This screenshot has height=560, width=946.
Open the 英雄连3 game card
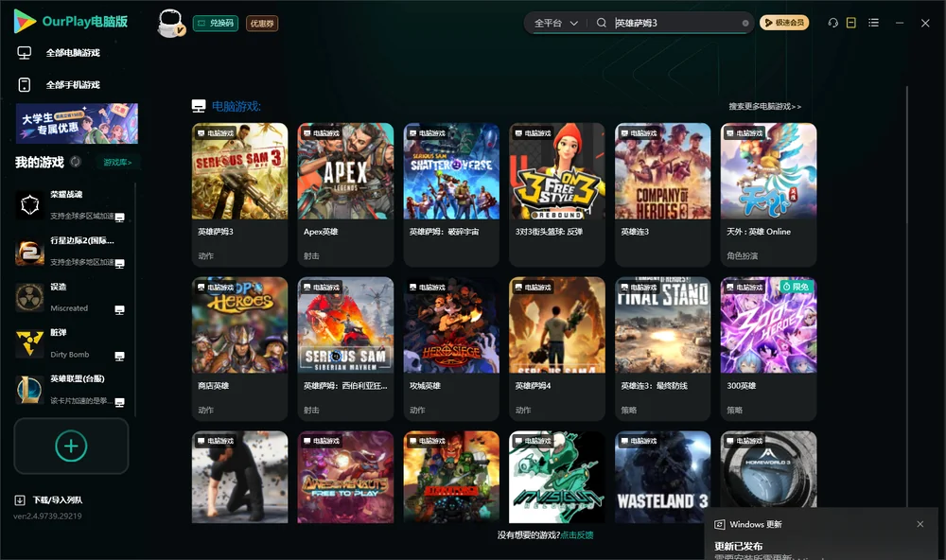tap(662, 194)
